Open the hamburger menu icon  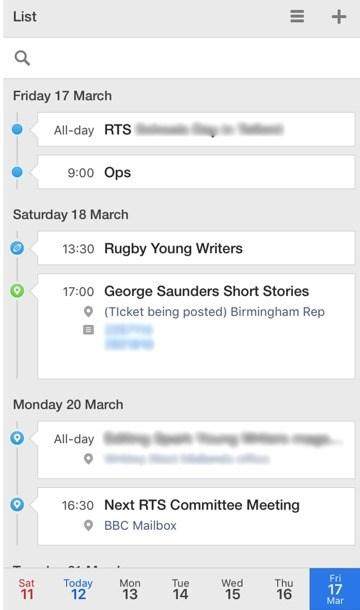(x=297, y=16)
